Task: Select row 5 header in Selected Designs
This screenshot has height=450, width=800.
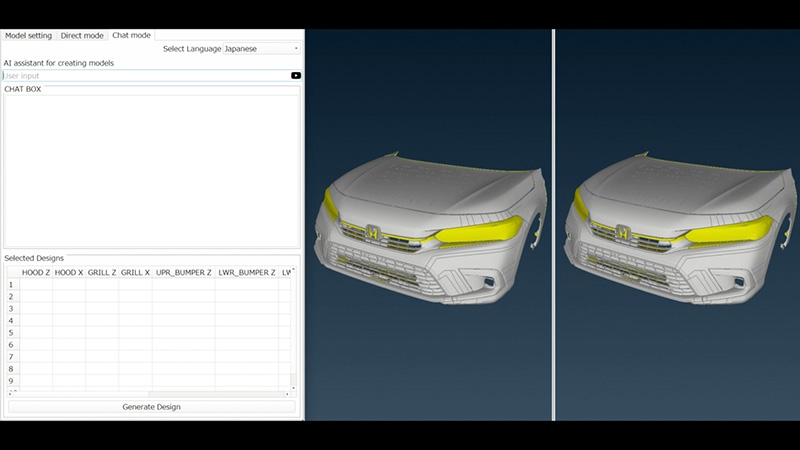Action: pyautogui.click(x=11, y=333)
